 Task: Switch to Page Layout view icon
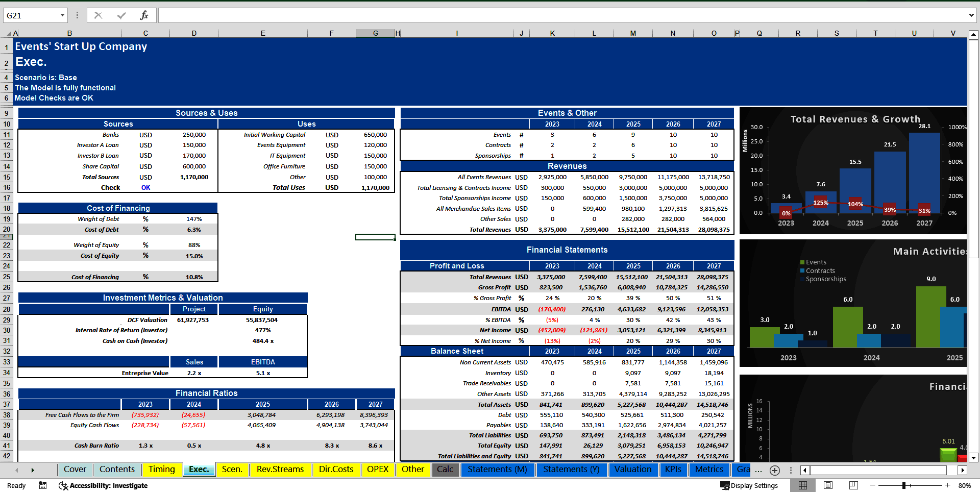[828, 485]
